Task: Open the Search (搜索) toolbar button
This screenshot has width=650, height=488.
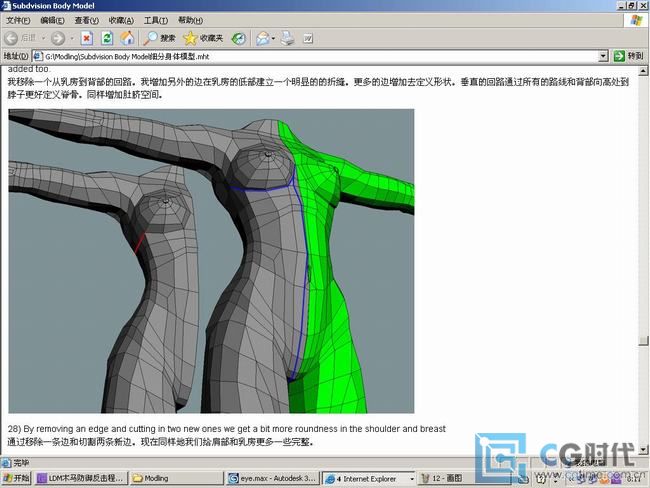Action: (x=159, y=39)
